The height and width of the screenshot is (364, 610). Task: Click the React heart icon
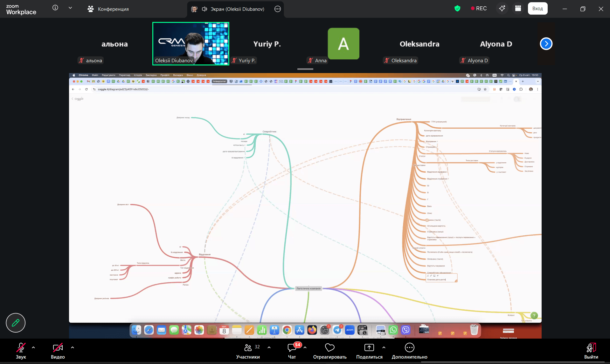[x=329, y=351]
